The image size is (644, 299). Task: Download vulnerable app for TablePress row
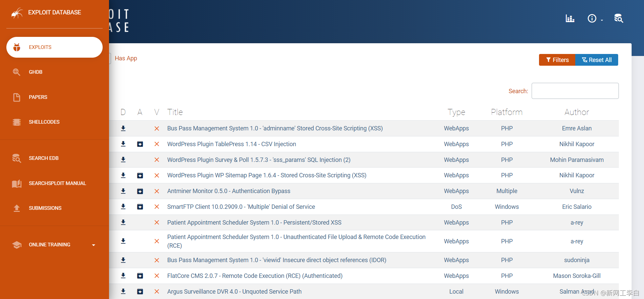tap(140, 144)
